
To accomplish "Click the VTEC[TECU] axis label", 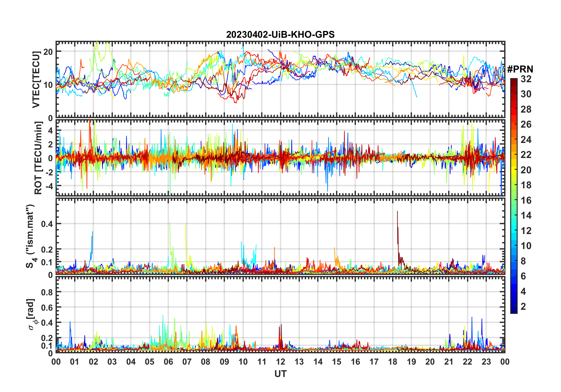I will point(36,80).
